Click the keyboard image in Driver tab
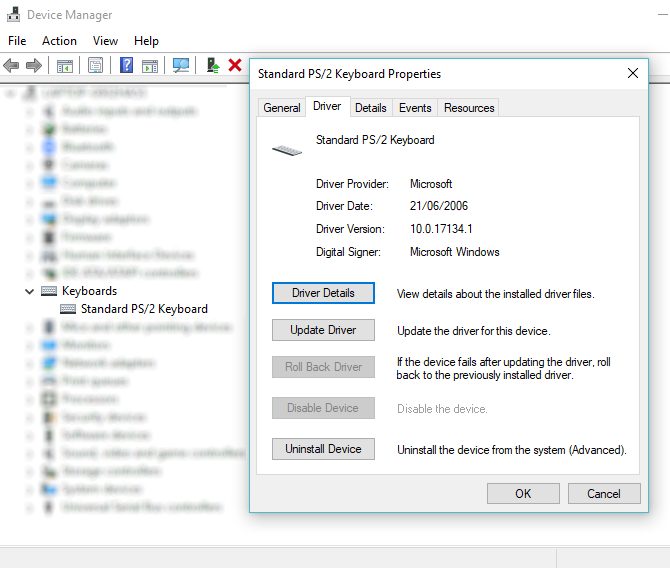 pos(287,150)
